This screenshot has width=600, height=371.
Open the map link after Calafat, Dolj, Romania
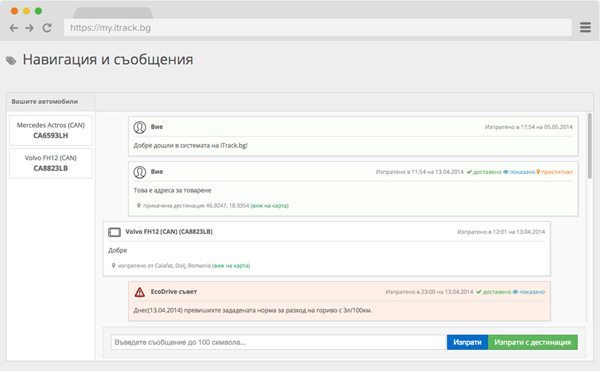(231, 266)
